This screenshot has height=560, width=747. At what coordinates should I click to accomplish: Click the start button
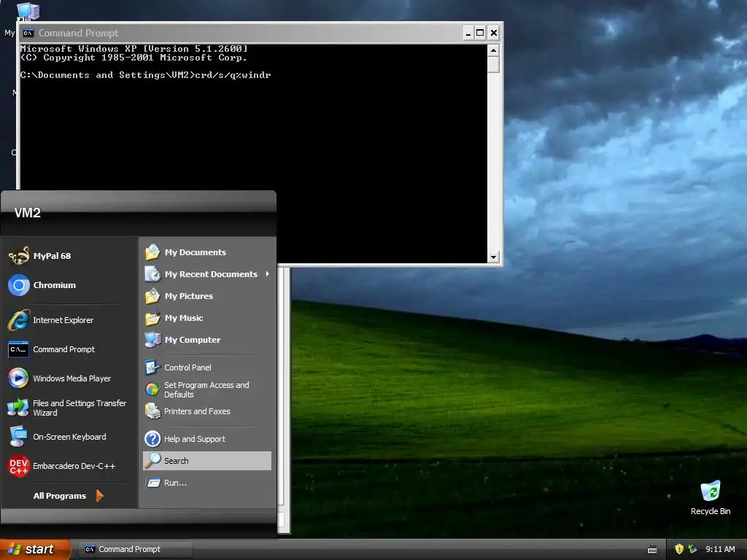[35, 550]
